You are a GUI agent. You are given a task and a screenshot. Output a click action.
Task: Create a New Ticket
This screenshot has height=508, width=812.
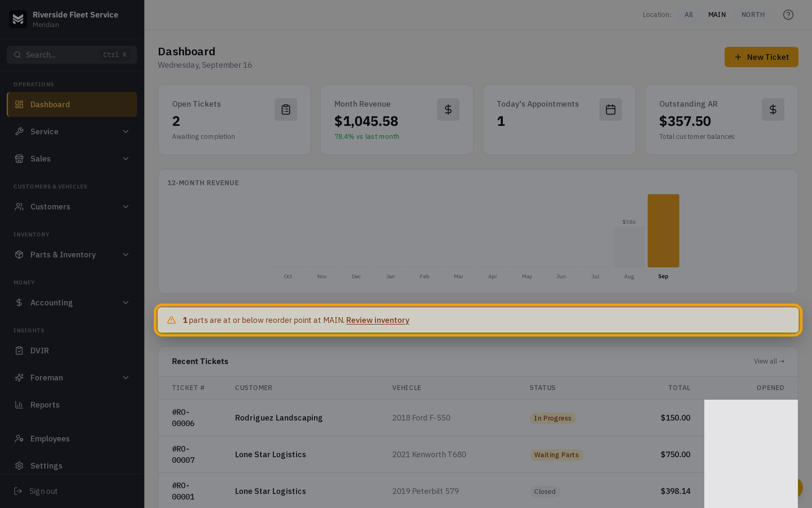[x=761, y=57]
